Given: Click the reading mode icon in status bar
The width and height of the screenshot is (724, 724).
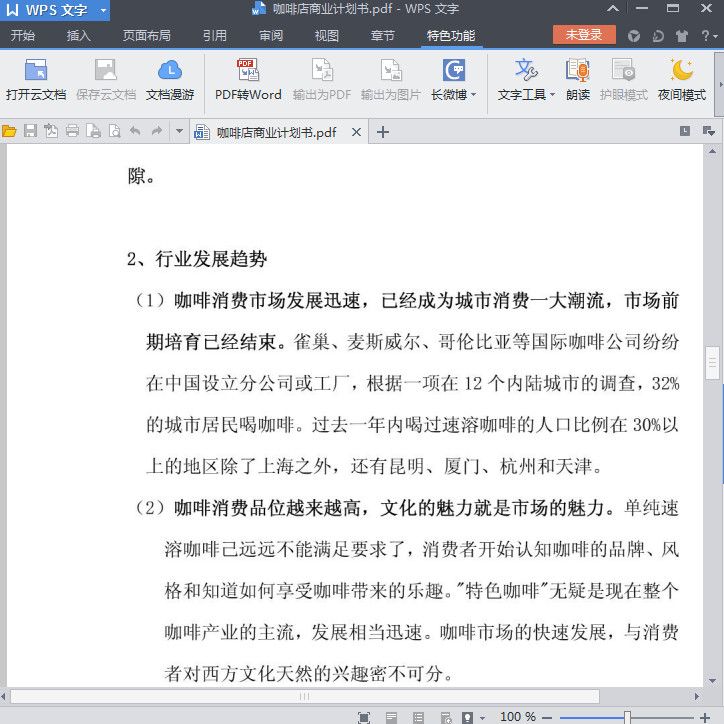Looking at the screenshot, I should pyautogui.click(x=467, y=718).
